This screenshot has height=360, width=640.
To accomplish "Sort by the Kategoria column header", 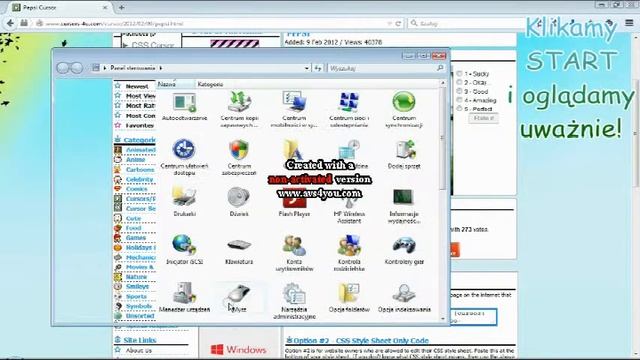I will 210,84.
